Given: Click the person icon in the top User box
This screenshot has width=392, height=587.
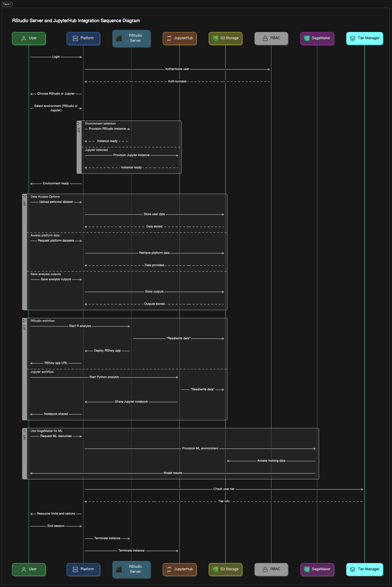Looking at the screenshot, I should (x=24, y=38).
